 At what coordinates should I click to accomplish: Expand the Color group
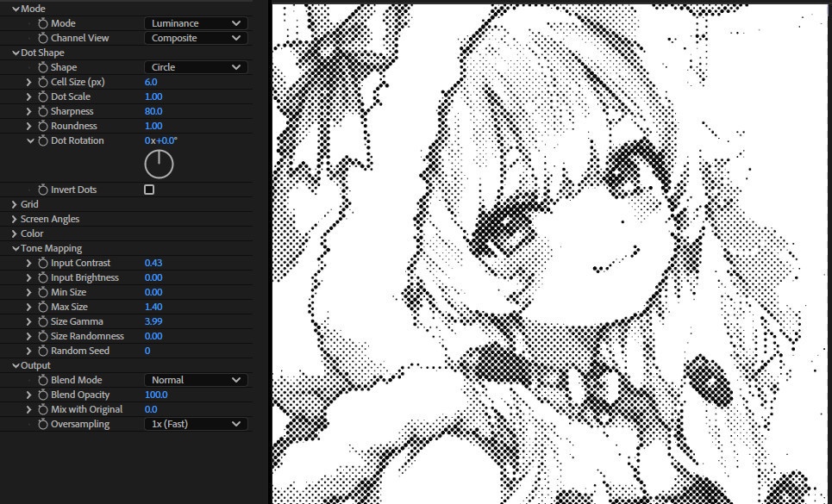click(x=15, y=233)
